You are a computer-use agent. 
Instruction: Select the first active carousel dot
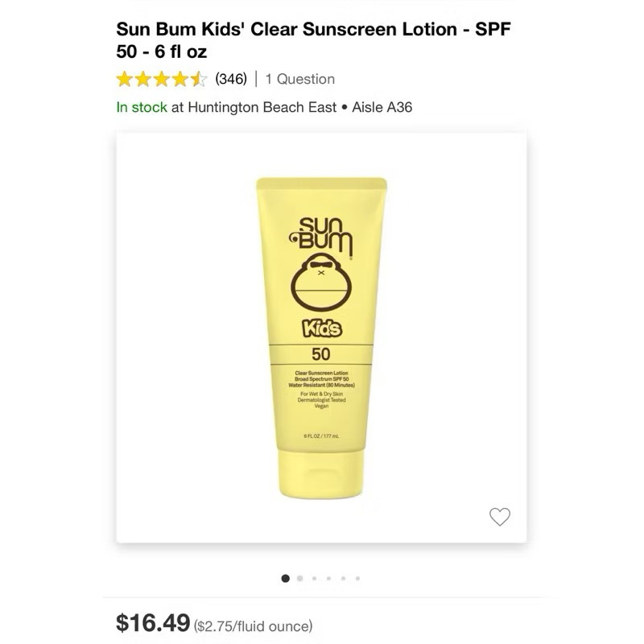[286, 578]
